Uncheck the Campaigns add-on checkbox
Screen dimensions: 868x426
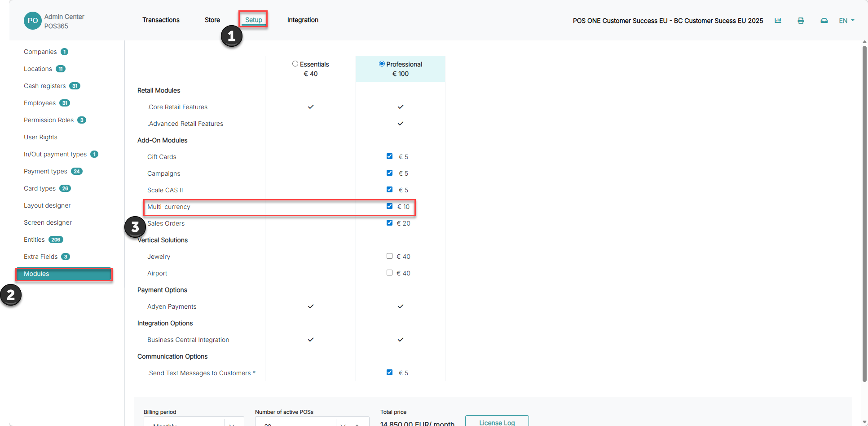click(389, 173)
